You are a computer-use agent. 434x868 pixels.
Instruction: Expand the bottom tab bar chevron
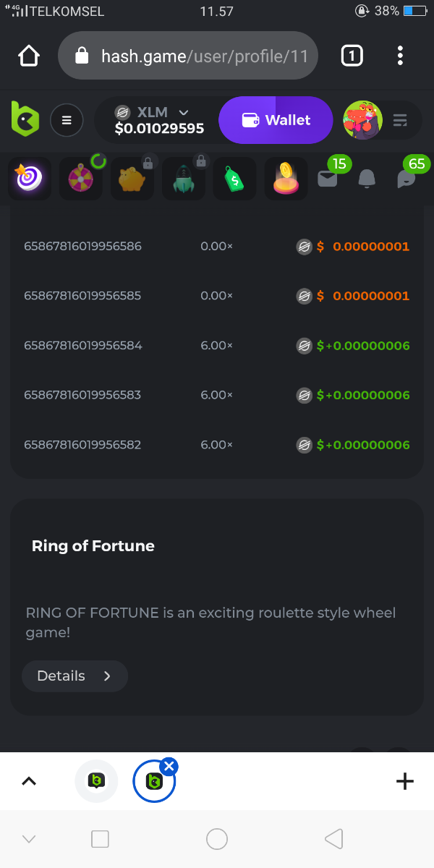[29, 781]
